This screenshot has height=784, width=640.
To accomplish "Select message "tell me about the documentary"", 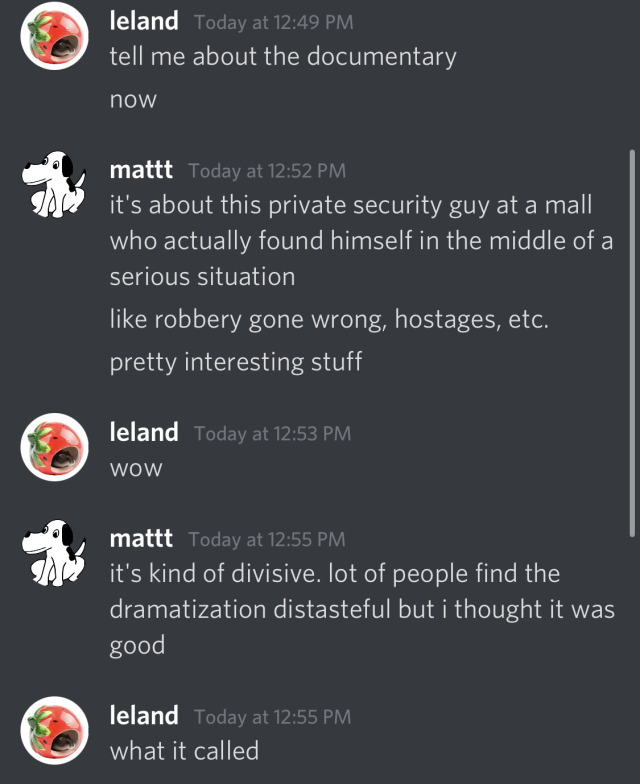I will tap(283, 56).
